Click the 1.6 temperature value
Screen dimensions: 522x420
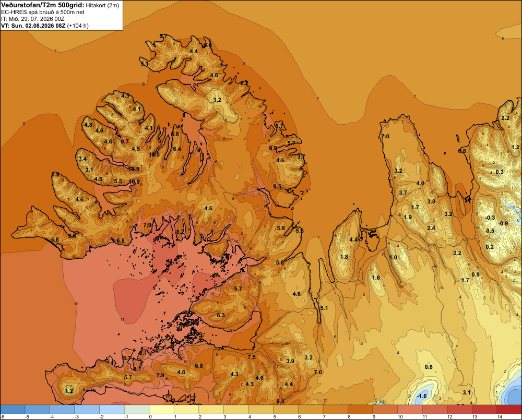[376, 278]
